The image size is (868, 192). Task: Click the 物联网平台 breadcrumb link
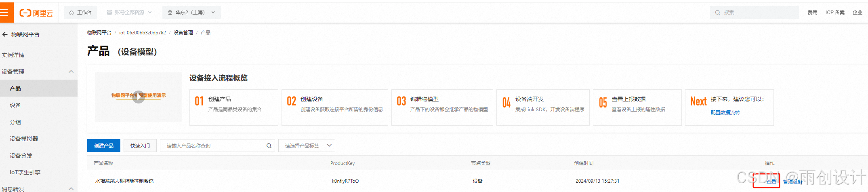99,33
